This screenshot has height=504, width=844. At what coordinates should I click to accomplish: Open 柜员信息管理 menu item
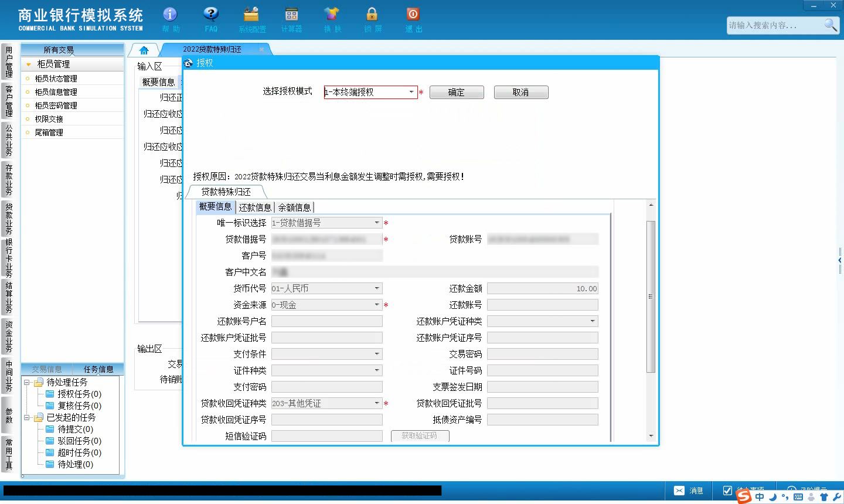coord(56,92)
